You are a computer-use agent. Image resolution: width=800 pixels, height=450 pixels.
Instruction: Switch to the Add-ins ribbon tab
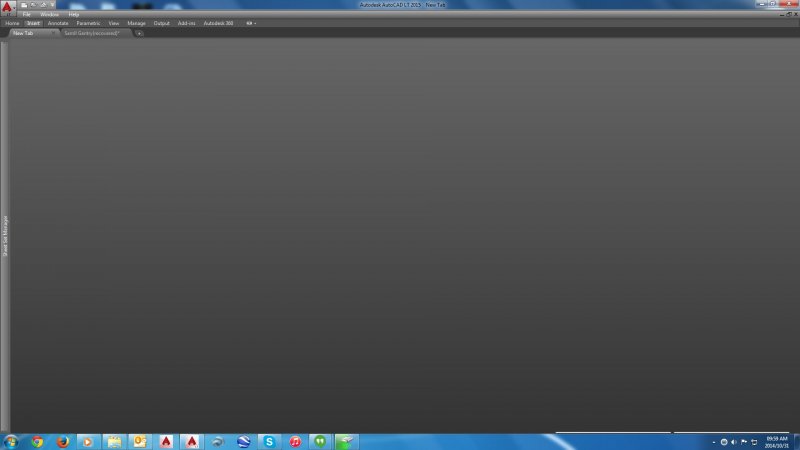(186, 23)
